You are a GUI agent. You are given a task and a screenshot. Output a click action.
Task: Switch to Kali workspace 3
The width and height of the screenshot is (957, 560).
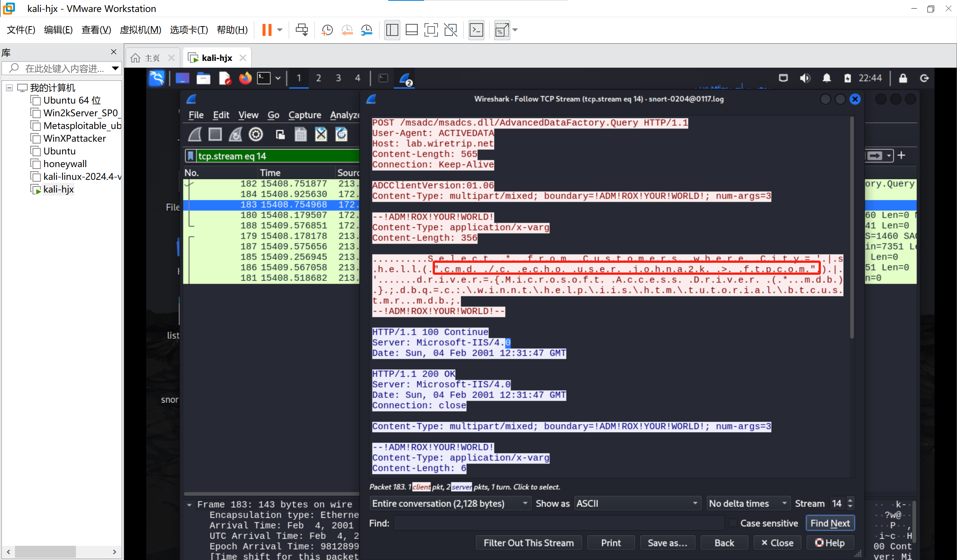tap(338, 78)
